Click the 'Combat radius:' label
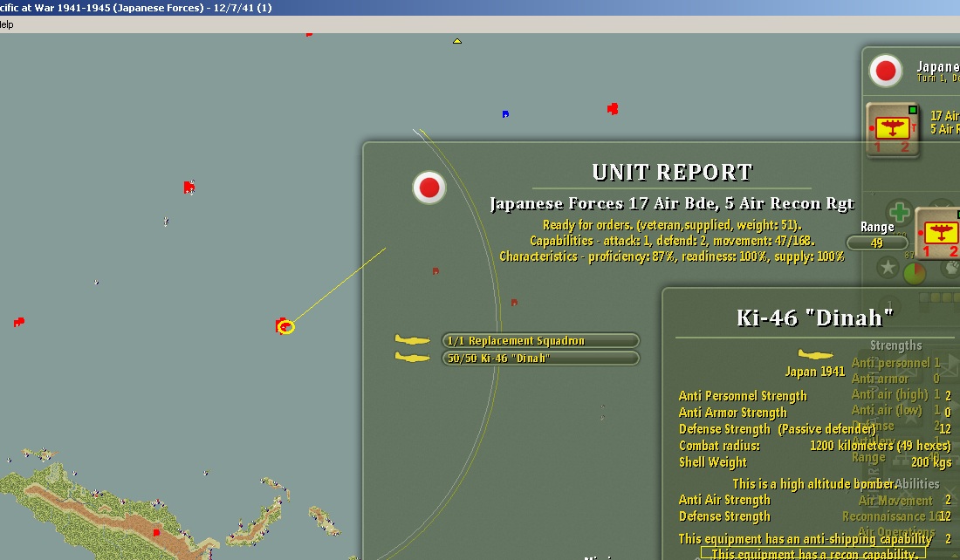This screenshot has width=960, height=560. click(719, 446)
